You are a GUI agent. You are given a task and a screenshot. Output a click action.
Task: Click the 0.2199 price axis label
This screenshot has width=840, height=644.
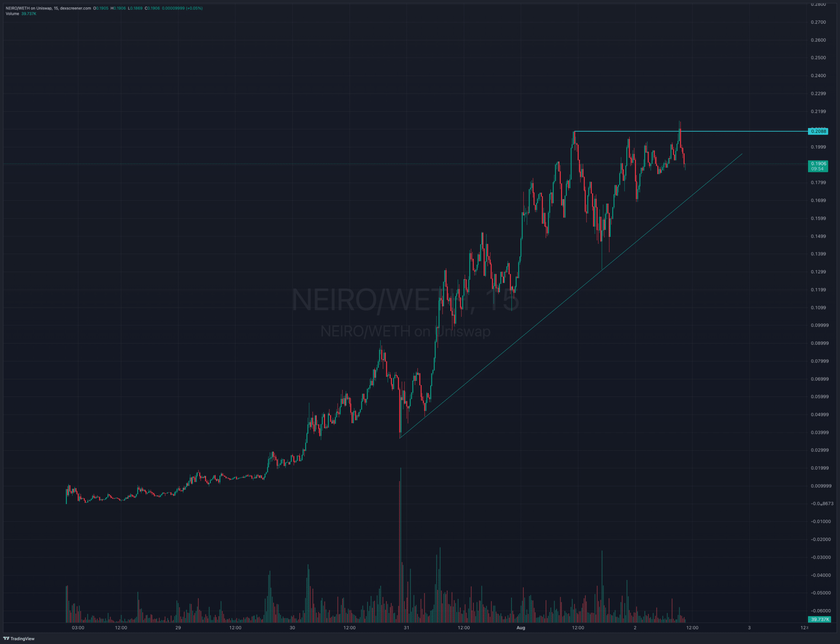coord(818,111)
